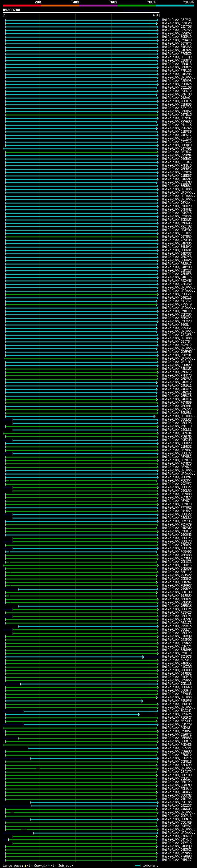Click the arrowhead ending the UniRef100_B0S6P5 bar
Screen dimensions: 197x868
pos(139,714)
